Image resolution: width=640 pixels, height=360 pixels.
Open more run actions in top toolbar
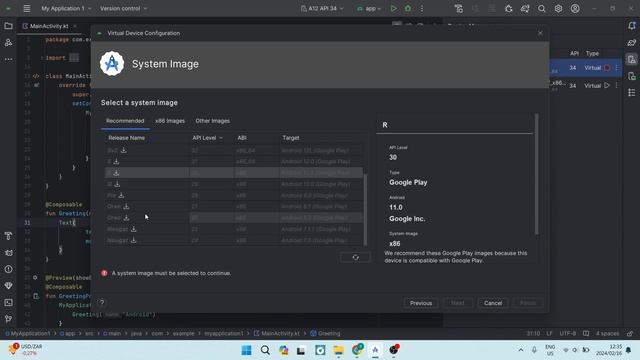(x=422, y=8)
